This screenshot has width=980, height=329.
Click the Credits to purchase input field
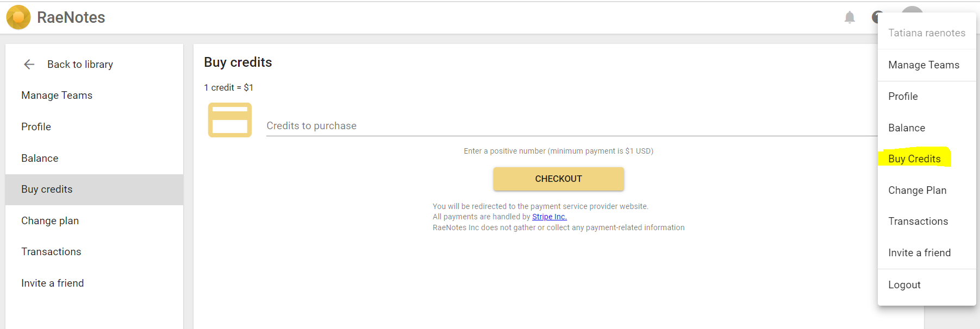(572, 125)
